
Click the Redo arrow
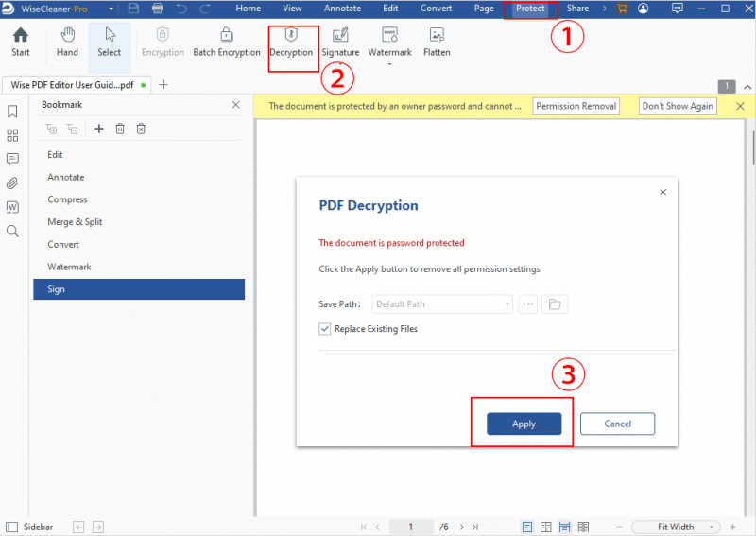(205, 9)
